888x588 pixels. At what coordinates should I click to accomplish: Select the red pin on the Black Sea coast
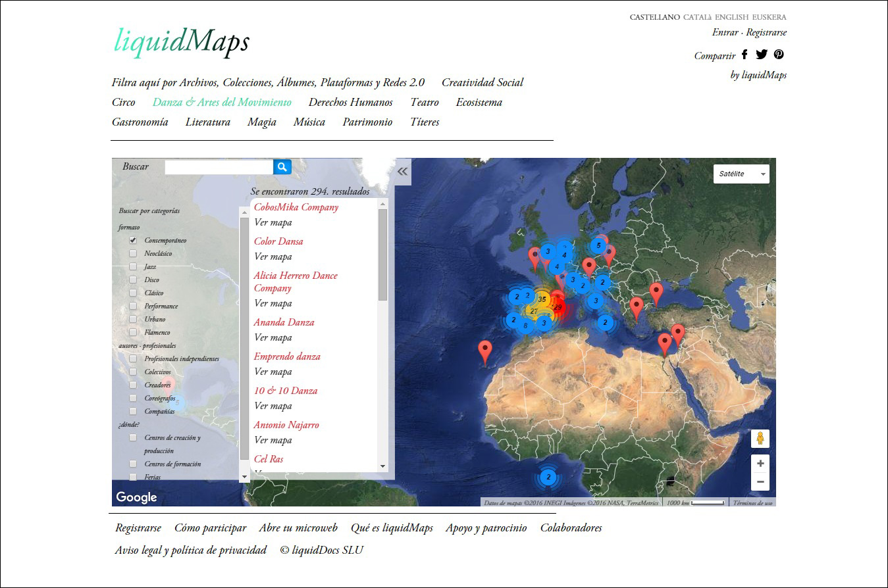coord(656,294)
